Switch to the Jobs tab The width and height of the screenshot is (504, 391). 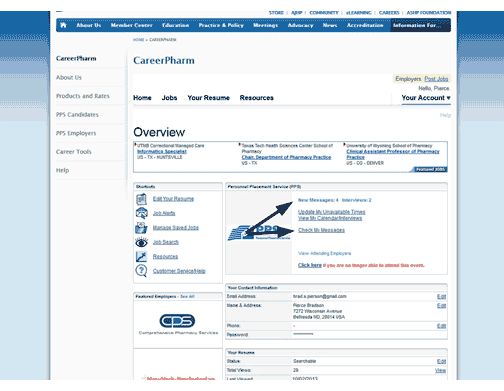169,98
